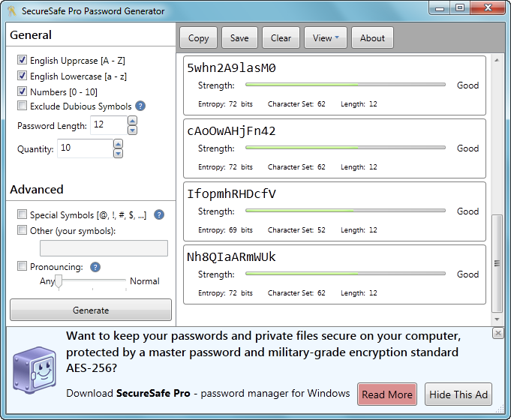Click Read More in the ad

tap(387, 394)
